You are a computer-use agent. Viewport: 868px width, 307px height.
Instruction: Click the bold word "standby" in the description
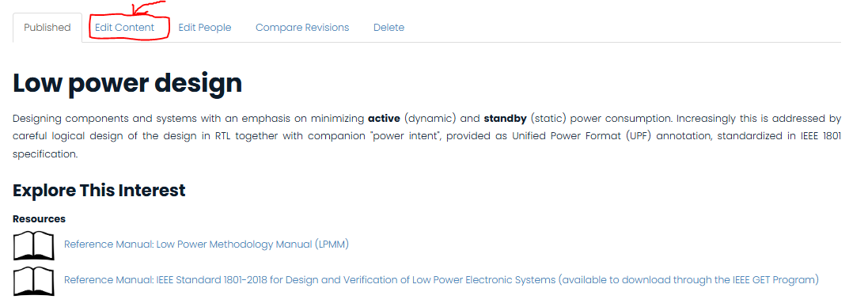[505, 119]
